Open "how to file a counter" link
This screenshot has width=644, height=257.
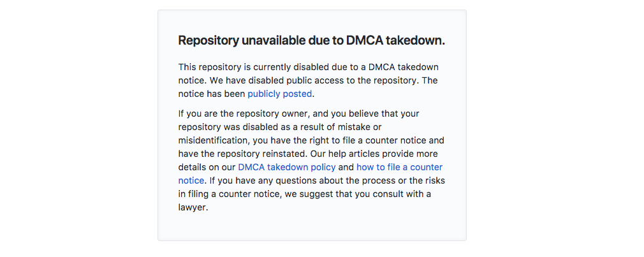399,167
